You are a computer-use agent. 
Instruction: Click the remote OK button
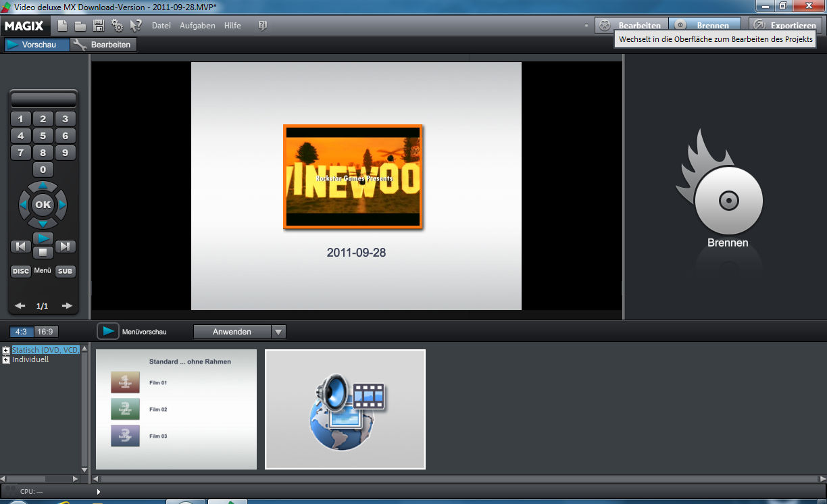pyautogui.click(x=43, y=204)
